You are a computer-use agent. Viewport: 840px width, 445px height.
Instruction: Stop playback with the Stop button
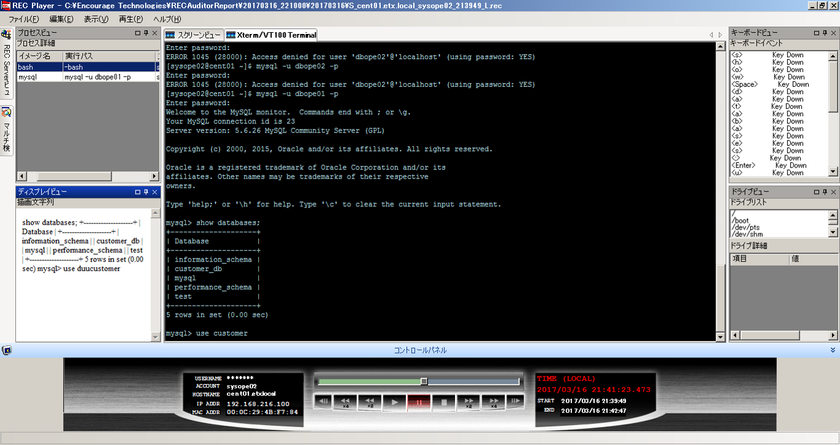tap(444, 403)
